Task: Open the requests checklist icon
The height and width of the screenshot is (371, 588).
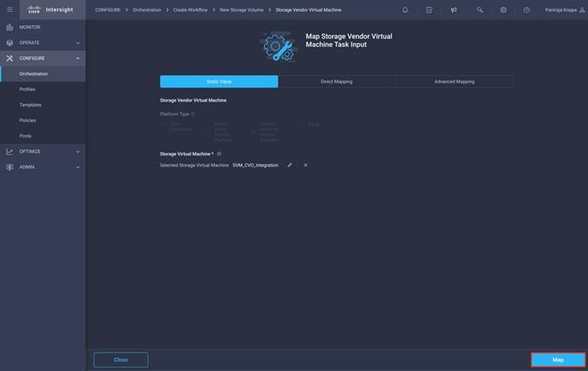Action: point(429,10)
